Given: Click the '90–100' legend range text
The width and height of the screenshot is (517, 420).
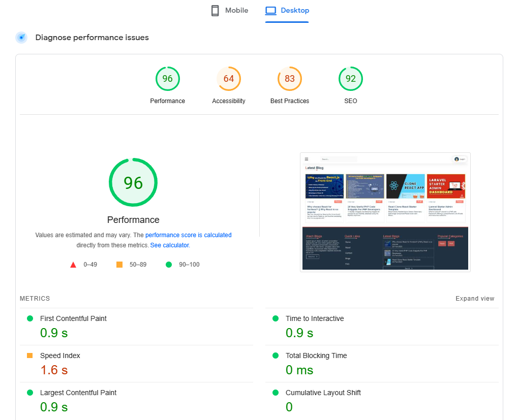Looking at the screenshot, I should (x=189, y=265).
